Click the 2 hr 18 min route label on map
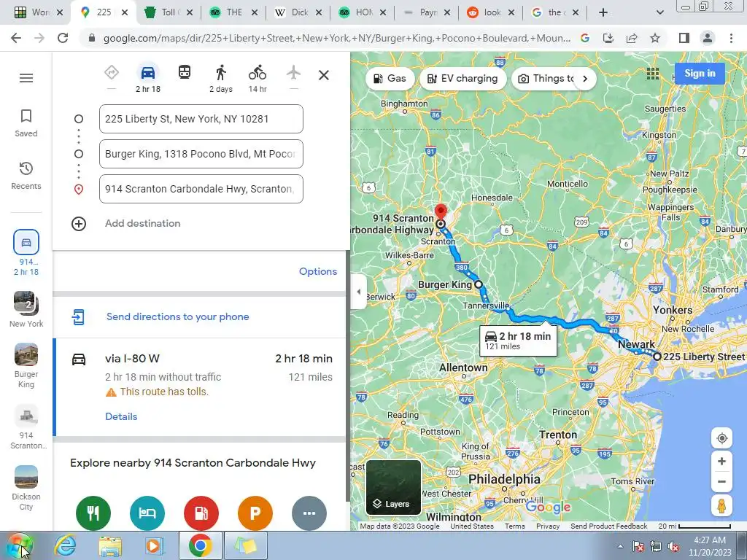This screenshot has width=747, height=560. click(x=519, y=341)
